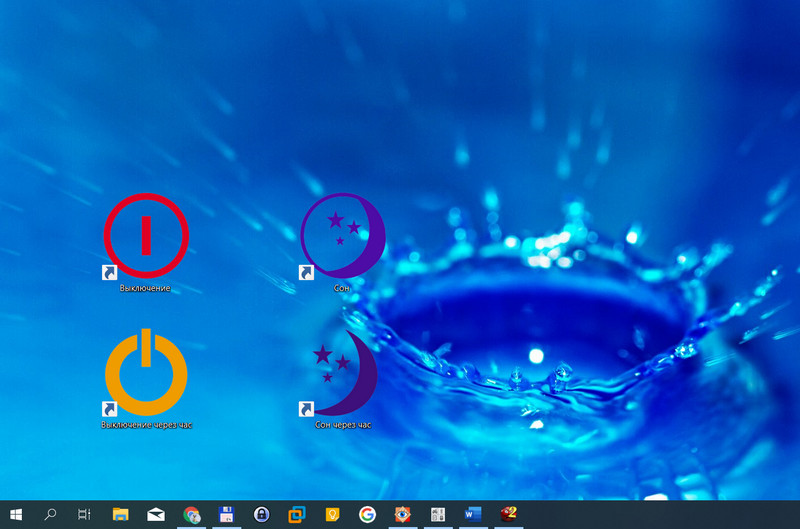Switch to Microsoft Word in taskbar
Screen dimensions: 800x529
[472, 514]
